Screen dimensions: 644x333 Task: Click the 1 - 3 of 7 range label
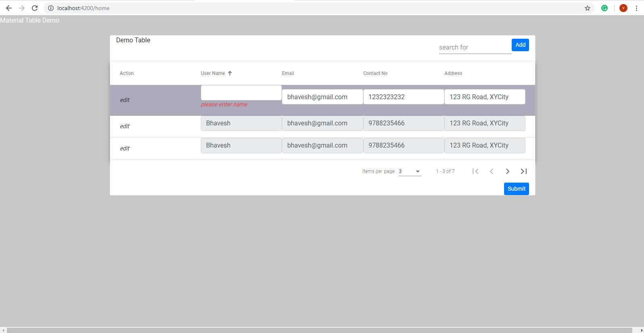click(445, 171)
